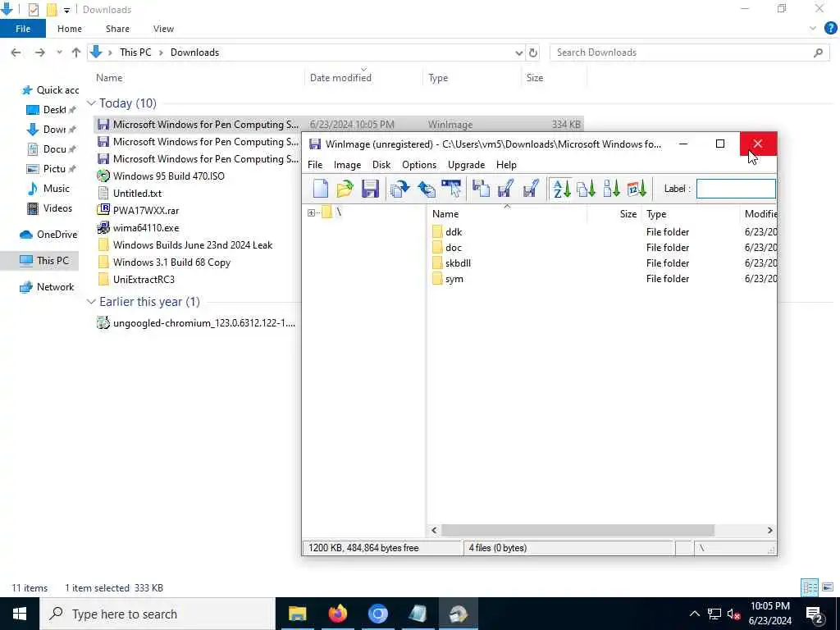The image size is (840, 630).
Task: Open the Disk menu in WinImage
Action: click(381, 165)
